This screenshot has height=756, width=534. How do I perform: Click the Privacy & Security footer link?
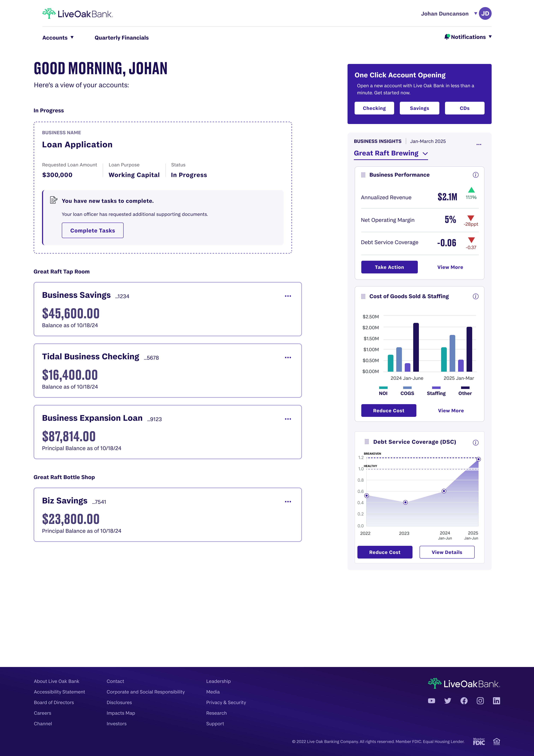[226, 702]
